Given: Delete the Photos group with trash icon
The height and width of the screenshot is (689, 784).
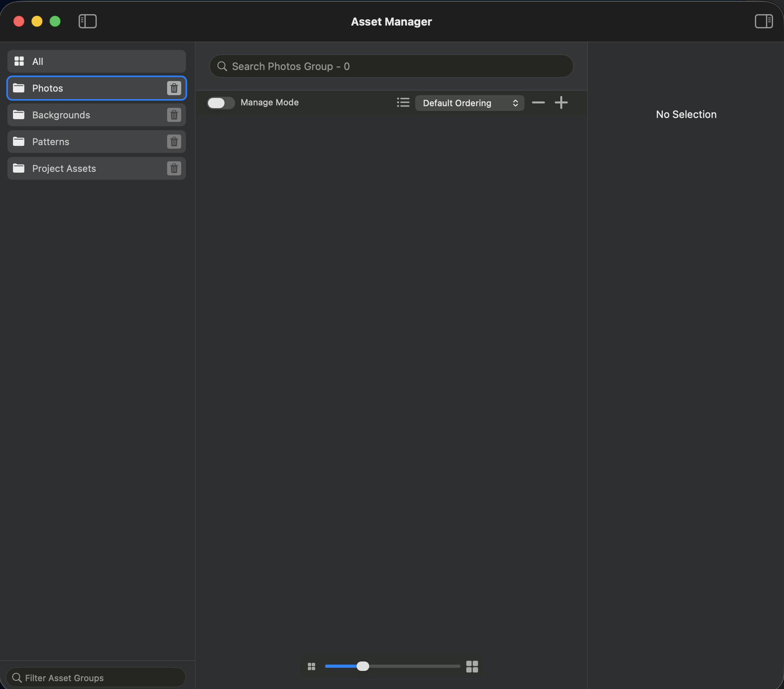Looking at the screenshot, I should (x=174, y=88).
